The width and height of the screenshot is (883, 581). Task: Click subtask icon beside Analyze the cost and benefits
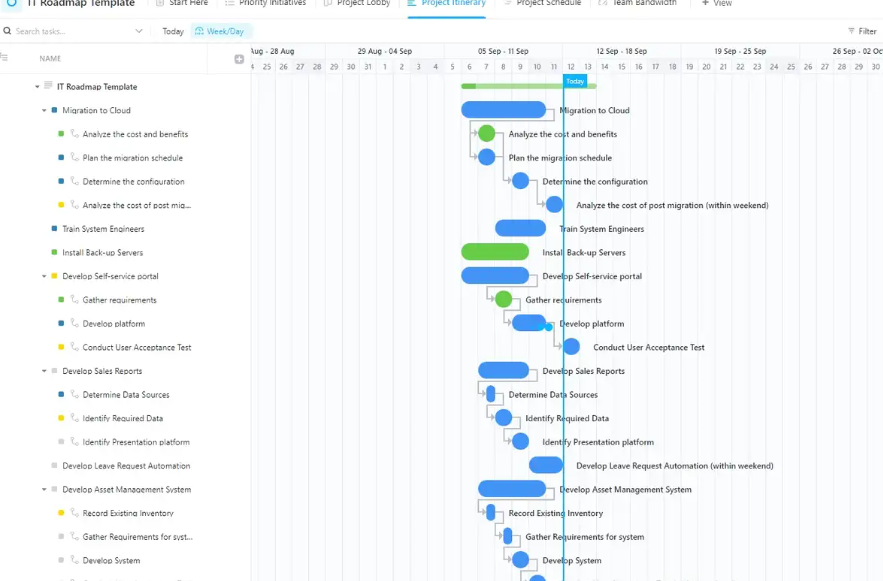(x=74, y=133)
